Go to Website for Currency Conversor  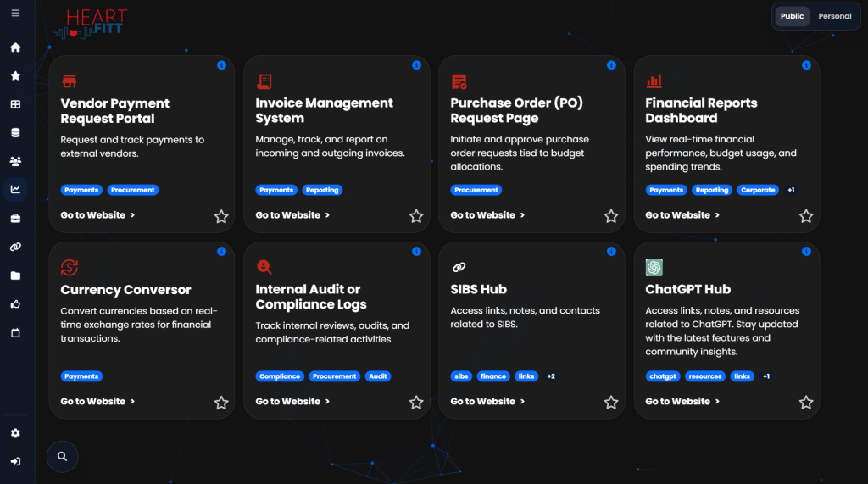click(x=97, y=402)
